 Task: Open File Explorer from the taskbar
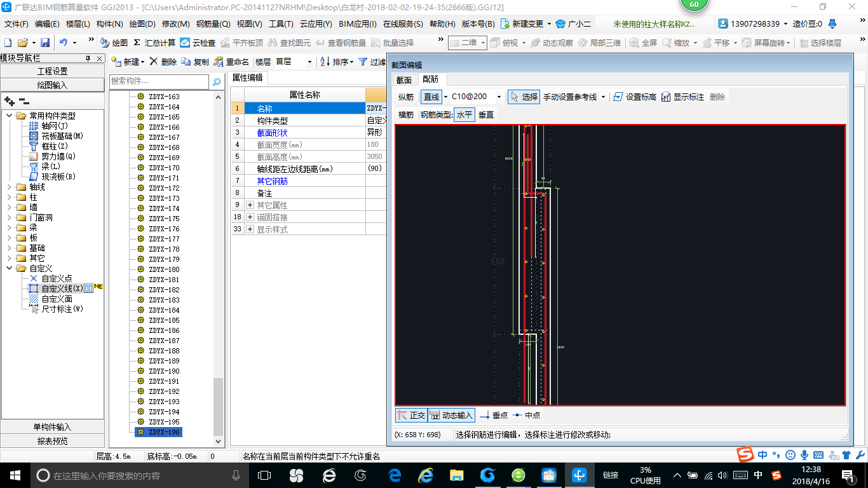tap(456, 475)
